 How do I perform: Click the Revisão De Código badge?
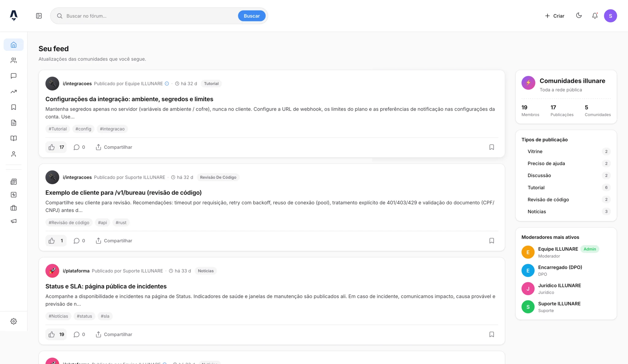point(218,177)
